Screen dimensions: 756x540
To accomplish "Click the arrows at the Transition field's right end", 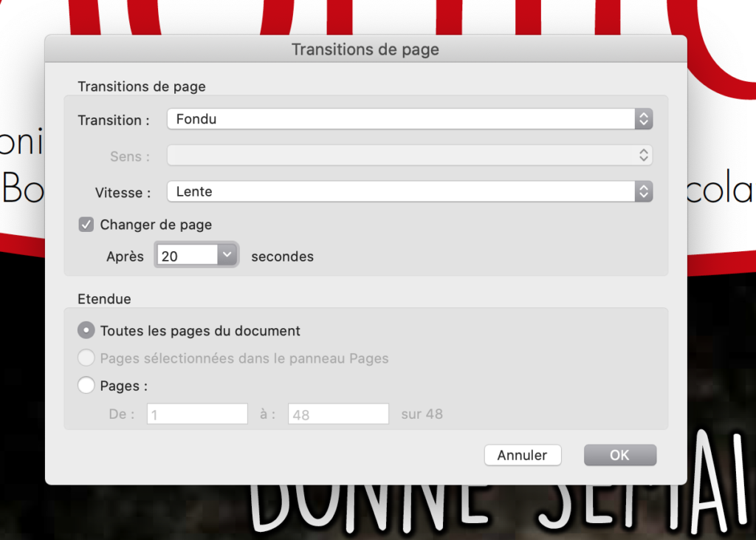I will click(x=644, y=119).
